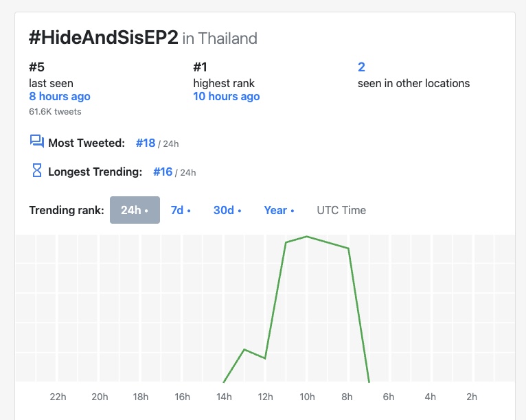Open the #18 Most Tweeted rank link
Viewport: 526px width, 420px height.
coord(146,143)
